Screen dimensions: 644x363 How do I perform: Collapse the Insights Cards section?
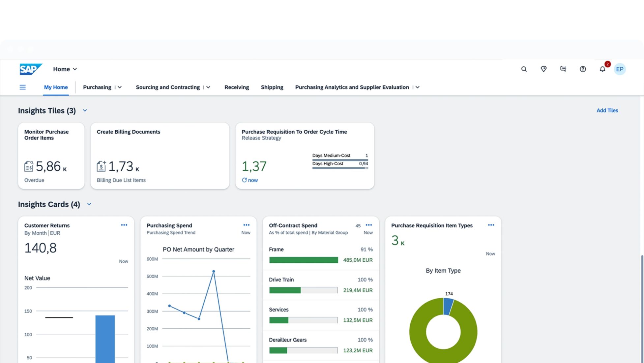pyautogui.click(x=89, y=204)
